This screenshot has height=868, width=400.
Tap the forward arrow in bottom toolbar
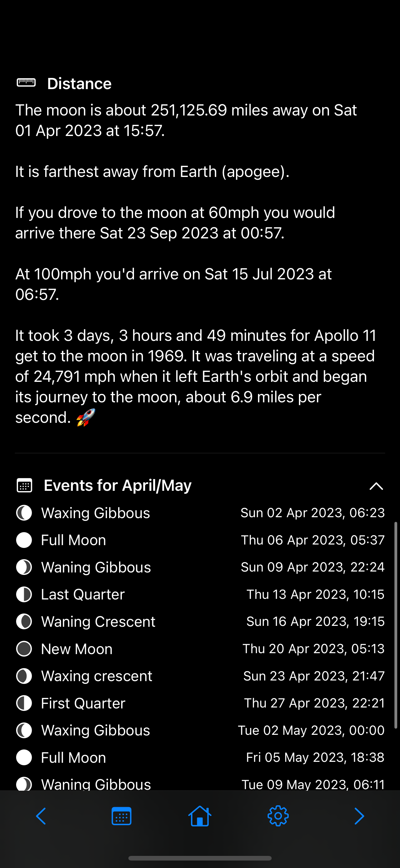pos(359,816)
